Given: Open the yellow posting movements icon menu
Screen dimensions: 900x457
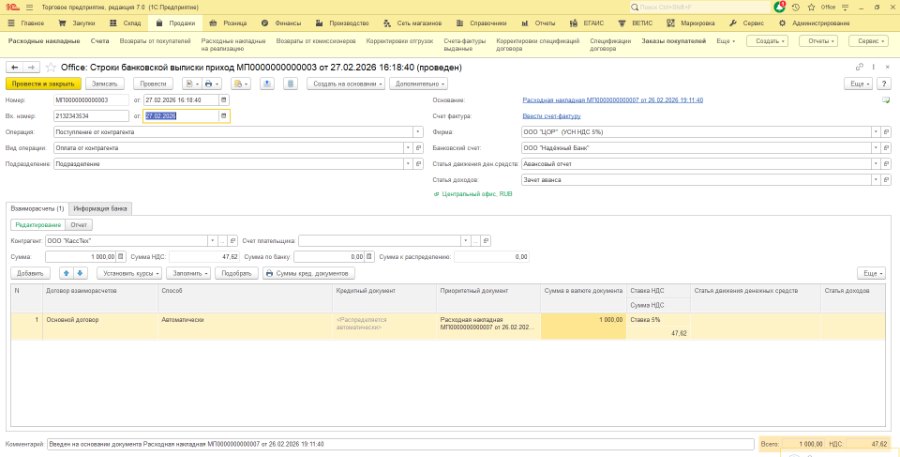Looking at the screenshot, I should [240, 84].
